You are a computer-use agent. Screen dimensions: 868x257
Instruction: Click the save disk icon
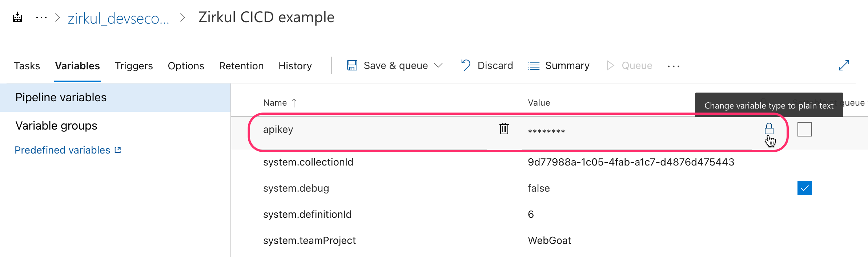[352, 65]
